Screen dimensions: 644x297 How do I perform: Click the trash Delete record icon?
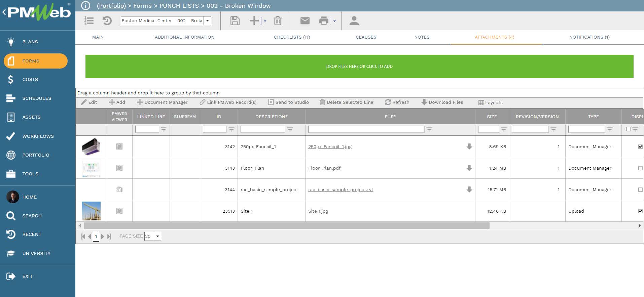(x=278, y=21)
